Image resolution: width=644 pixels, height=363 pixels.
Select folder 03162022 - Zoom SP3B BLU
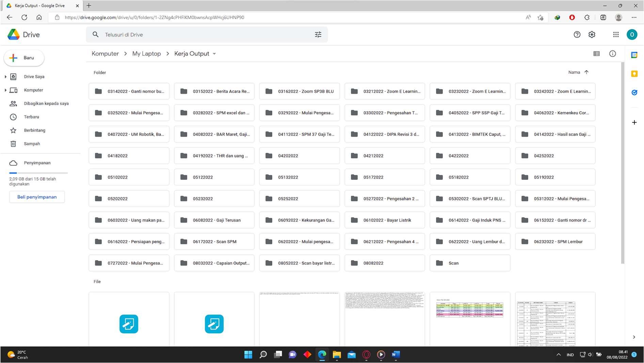click(x=299, y=91)
